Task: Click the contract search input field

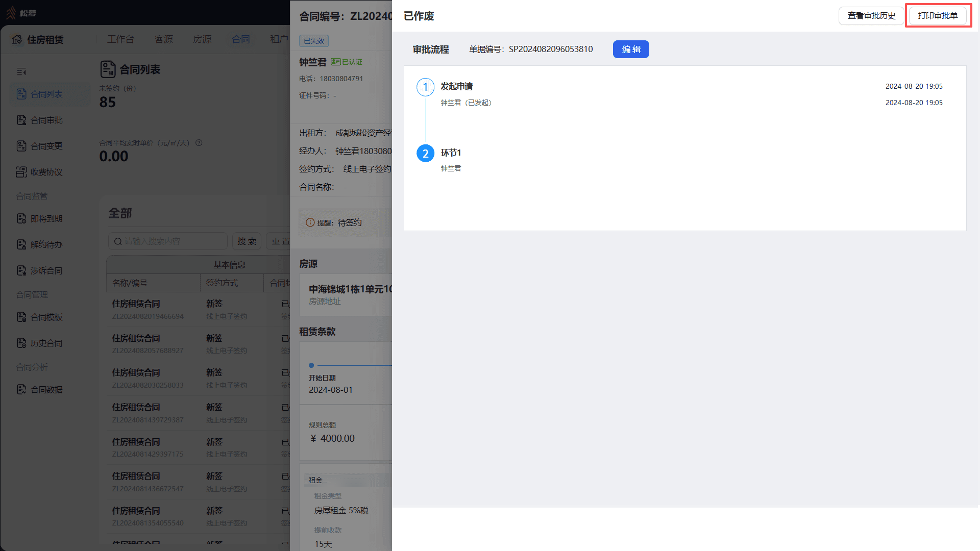Action: click(168, 241)
